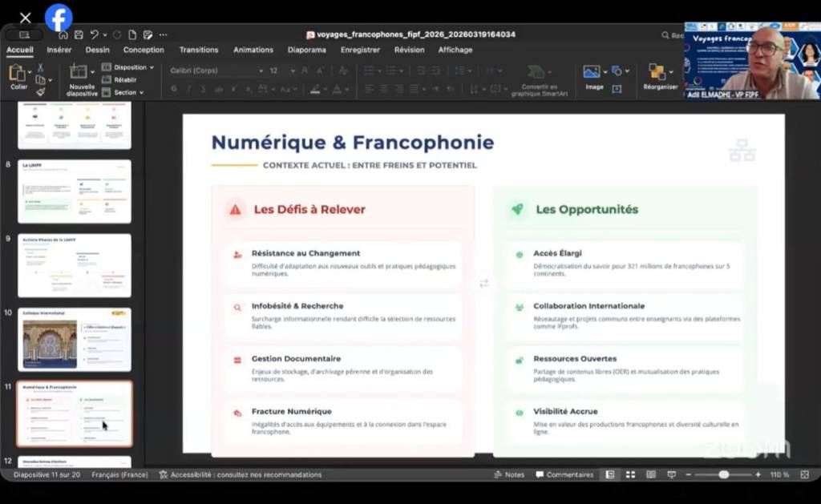Screen dimensions: 821x504
Task: Open the Réorganiser dropdown arrow
Action: (671, 71)
